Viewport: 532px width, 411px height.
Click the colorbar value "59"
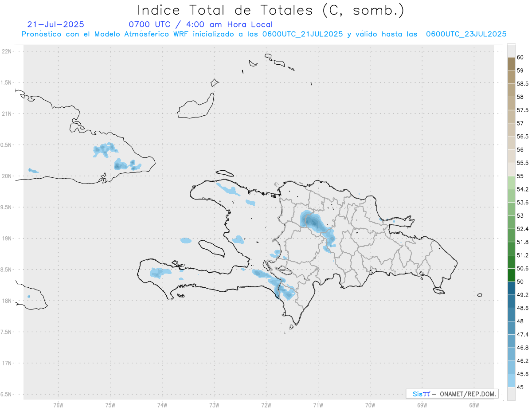(520, 70)
